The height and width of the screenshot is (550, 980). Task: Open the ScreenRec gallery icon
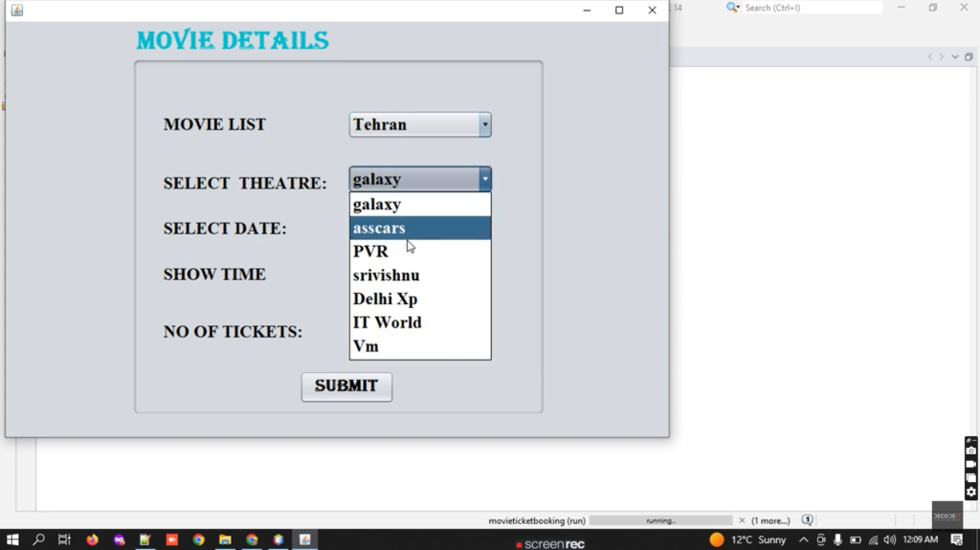click(970, 478)
